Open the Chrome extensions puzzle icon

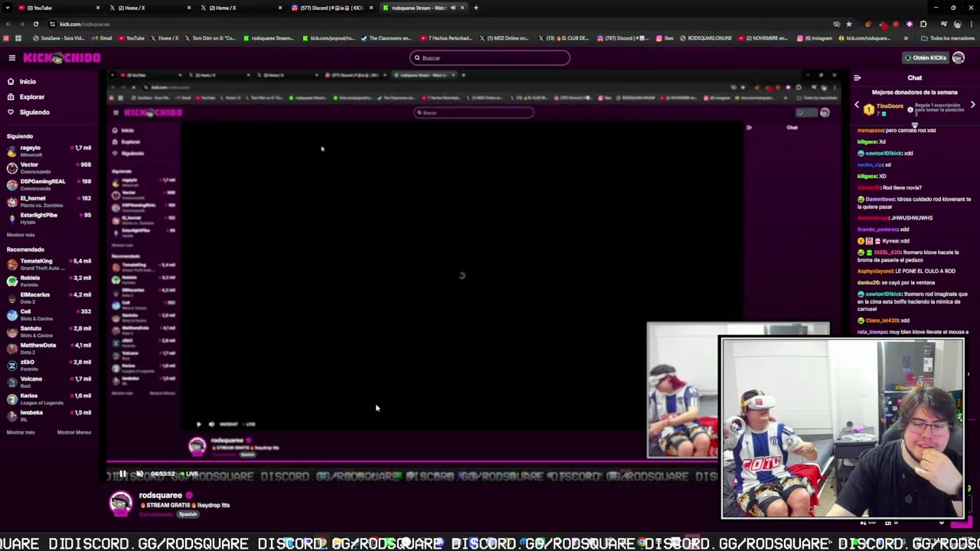(923, 24)
